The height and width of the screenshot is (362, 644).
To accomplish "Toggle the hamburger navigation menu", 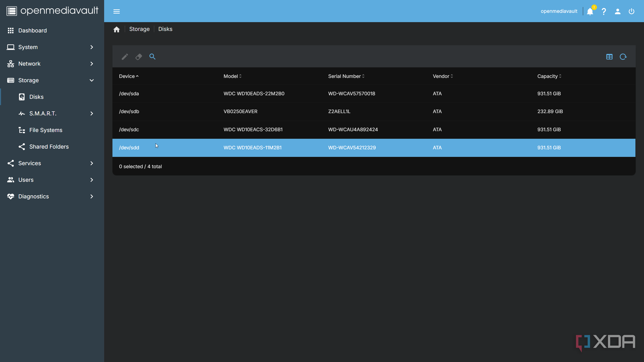I will coord(116,11).
